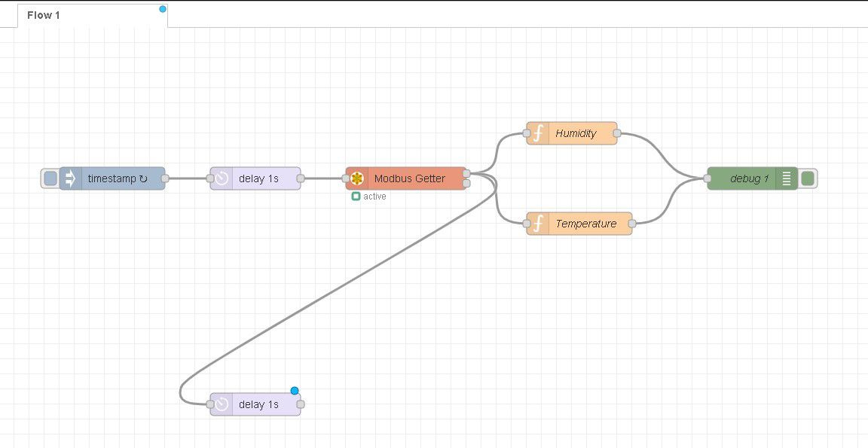Image resolution: width=868 pixels, height=448 pixels.
Task: Click the lower delay 1s clock icon
Action: pos(222,404)
